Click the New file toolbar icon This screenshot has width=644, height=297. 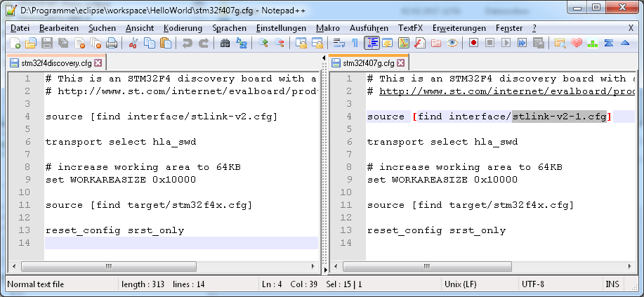click(x=15, y=43)
